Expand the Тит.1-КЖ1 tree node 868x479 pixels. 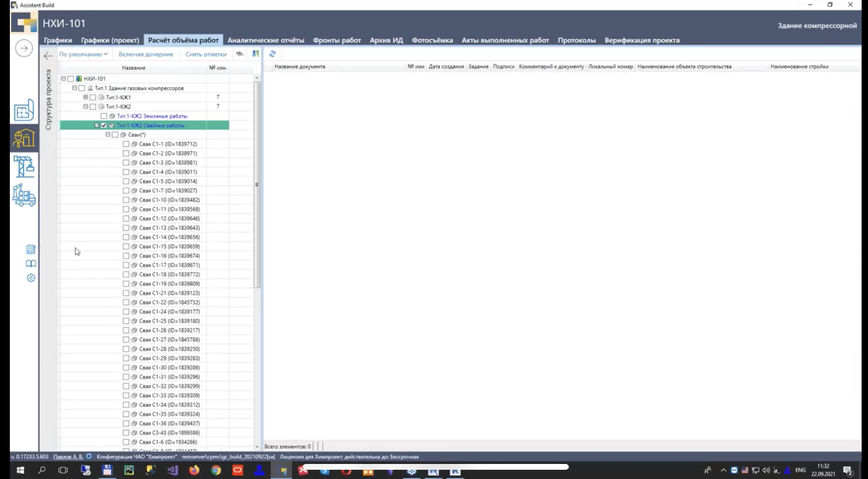point(86,97)
